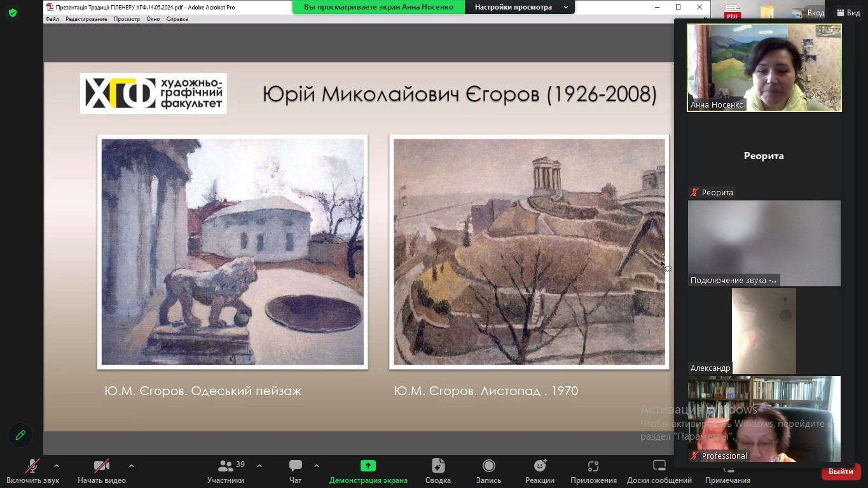Expand options arrow beside Участники
The height and width of the screenshot is (488, 868).
(259, 466)
